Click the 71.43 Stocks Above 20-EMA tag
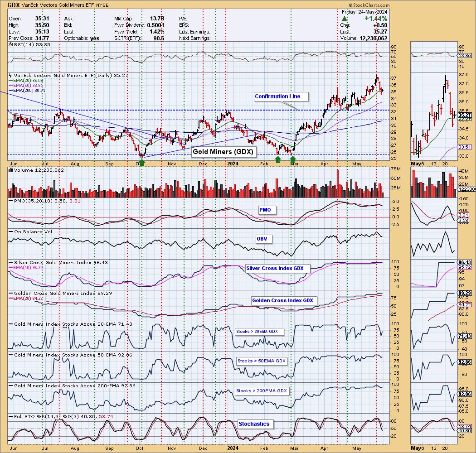476x453 pixels. [x=465, y=336]
